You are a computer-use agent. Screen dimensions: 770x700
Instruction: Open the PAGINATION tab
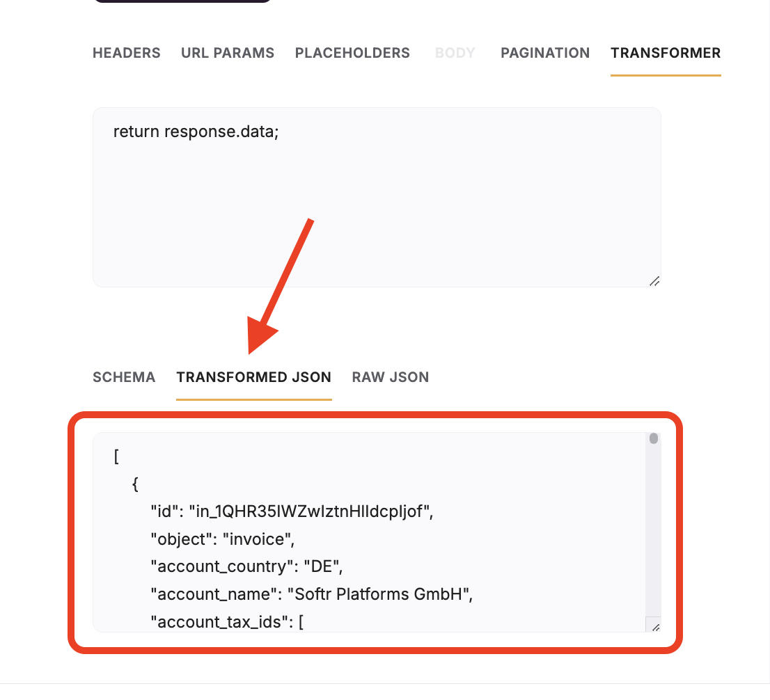point(544,52)
